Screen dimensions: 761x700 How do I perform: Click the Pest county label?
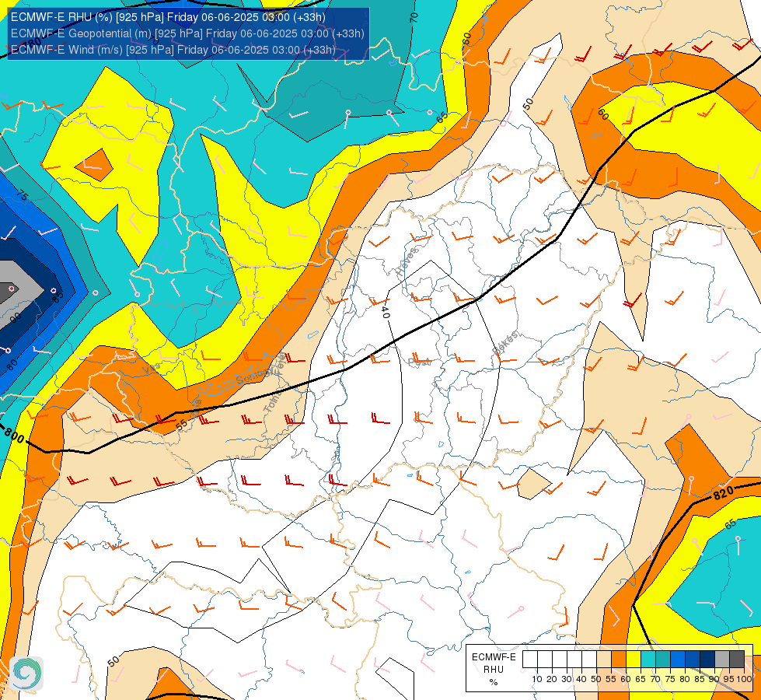coord(419,362)
